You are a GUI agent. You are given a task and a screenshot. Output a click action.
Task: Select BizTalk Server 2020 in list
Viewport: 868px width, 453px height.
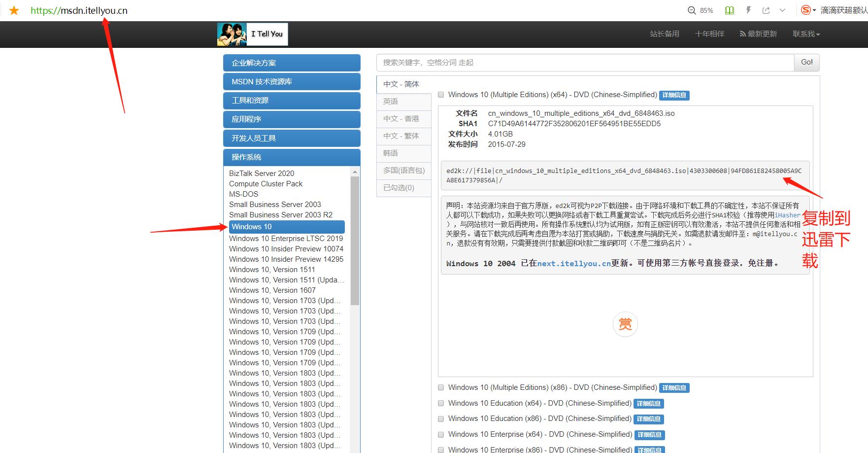pos(262,174)
